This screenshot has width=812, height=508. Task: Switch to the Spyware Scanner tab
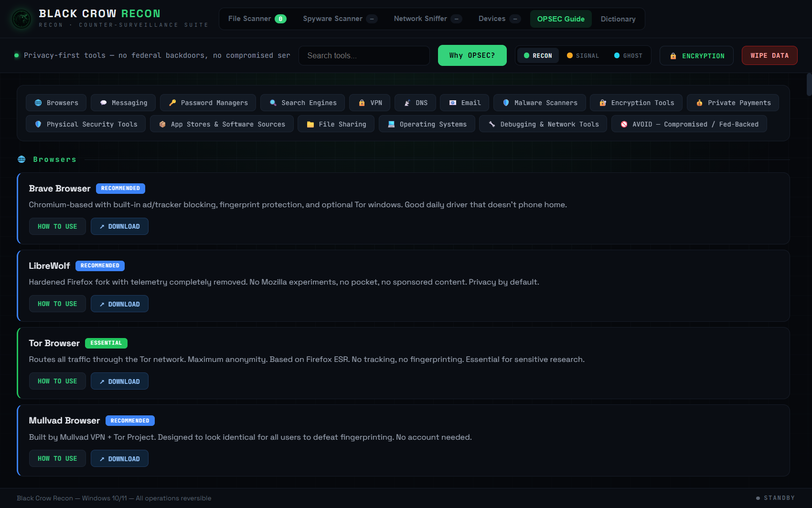[x=340, y=19]
